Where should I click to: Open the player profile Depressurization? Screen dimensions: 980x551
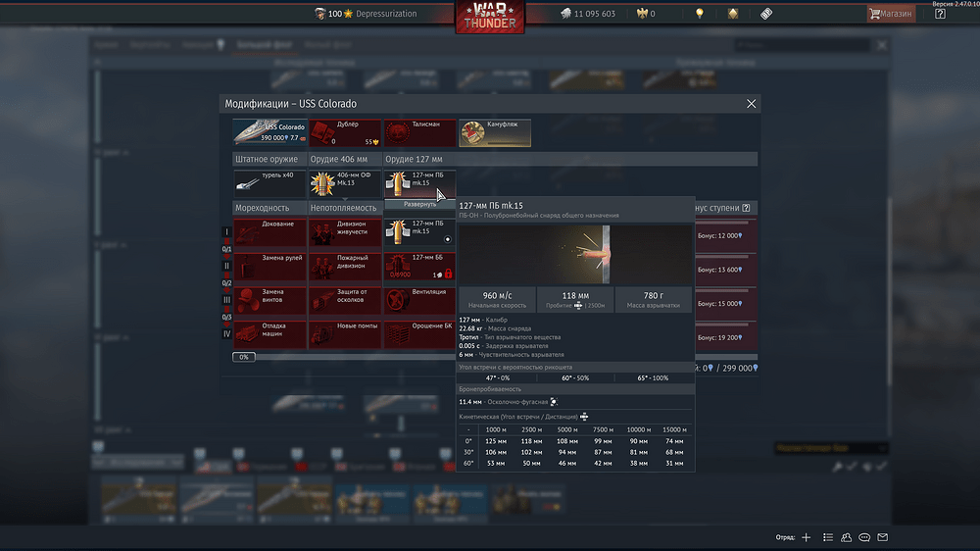[x=366, y=14]
